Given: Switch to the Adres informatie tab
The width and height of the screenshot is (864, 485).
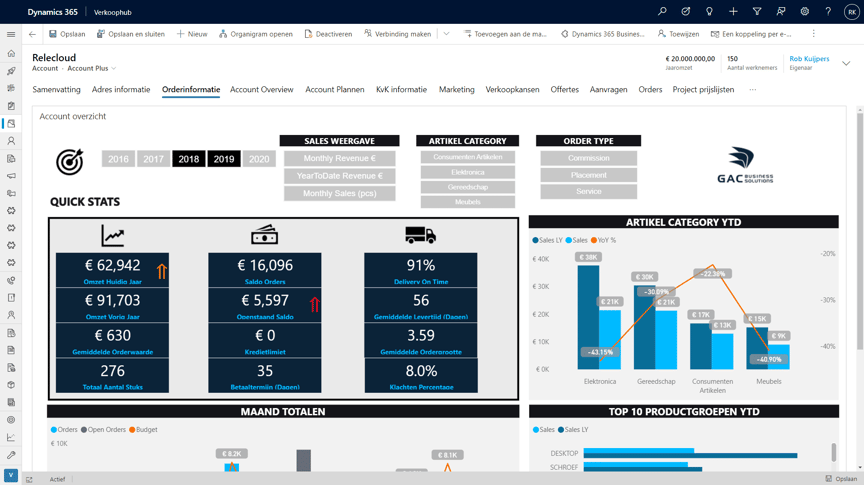Looking at the screenshot, I should click(121, 89).
